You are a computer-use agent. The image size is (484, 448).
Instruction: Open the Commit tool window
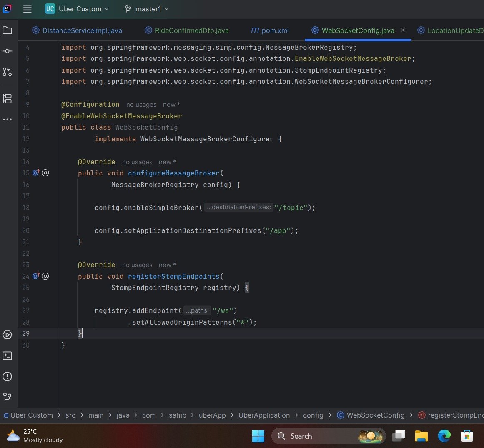click(8, 51)
